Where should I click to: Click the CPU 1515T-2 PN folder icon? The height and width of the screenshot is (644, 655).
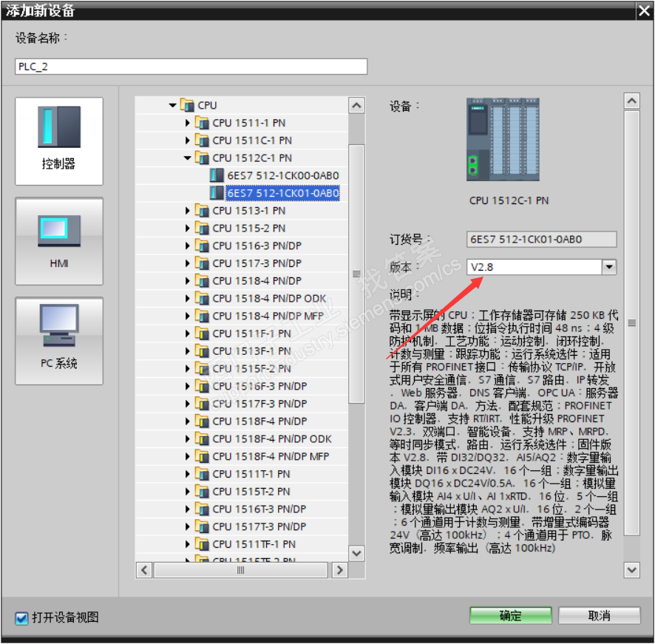pyautogui.click(x=202, y=491)
